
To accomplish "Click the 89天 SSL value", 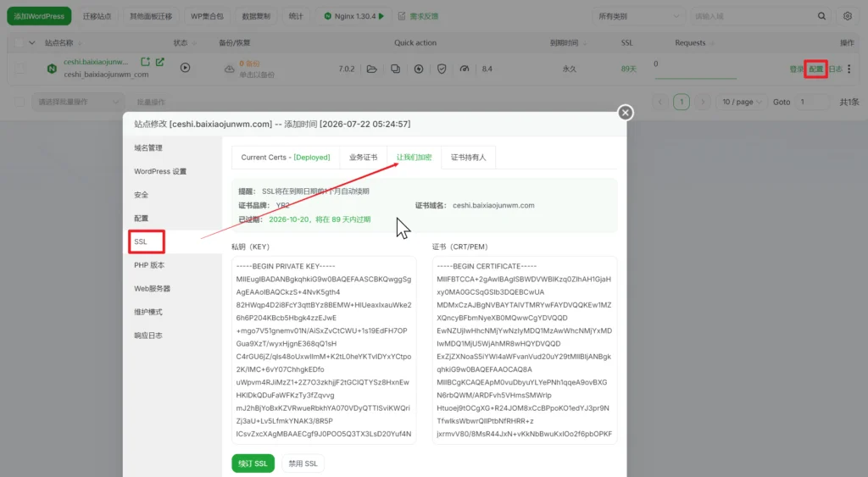I will [628, 69].
